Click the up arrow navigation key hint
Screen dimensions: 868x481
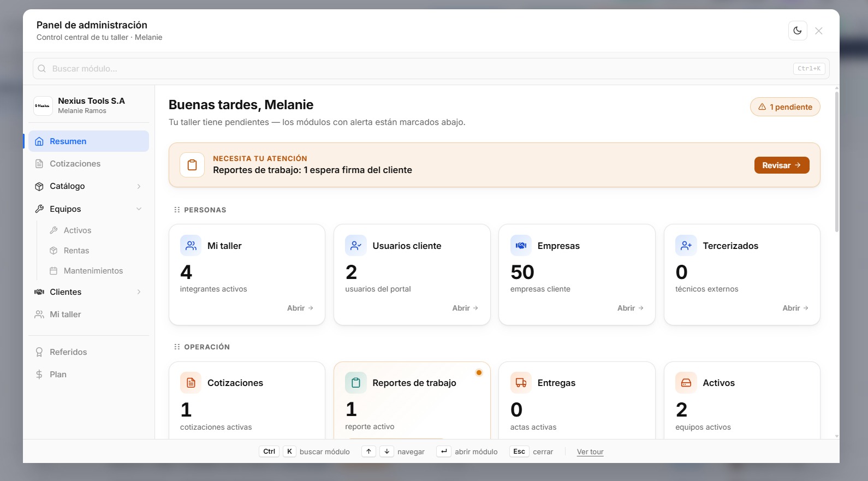pos(369,452)
